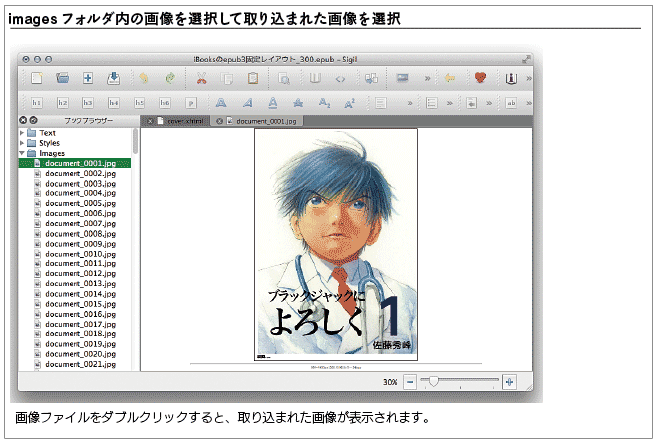Expand the overflow chevron after the Metadata icon
Screen dimensions: 656x442
point(529,78)
